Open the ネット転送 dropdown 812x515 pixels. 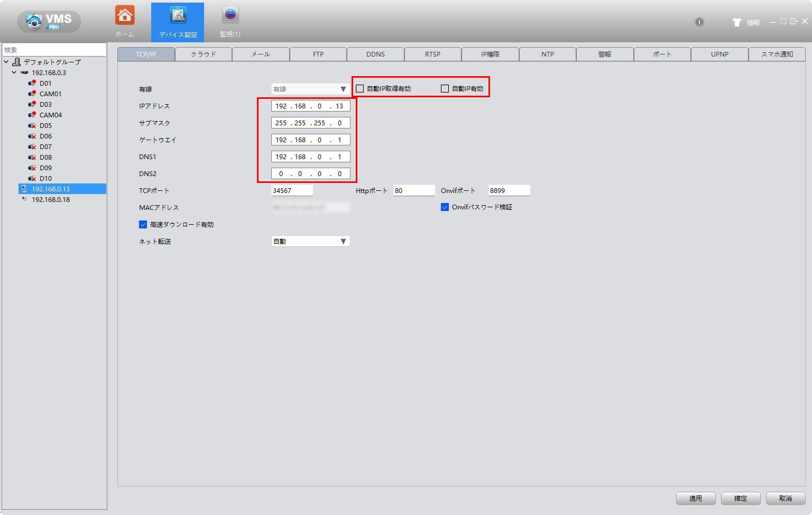[310, 242]
